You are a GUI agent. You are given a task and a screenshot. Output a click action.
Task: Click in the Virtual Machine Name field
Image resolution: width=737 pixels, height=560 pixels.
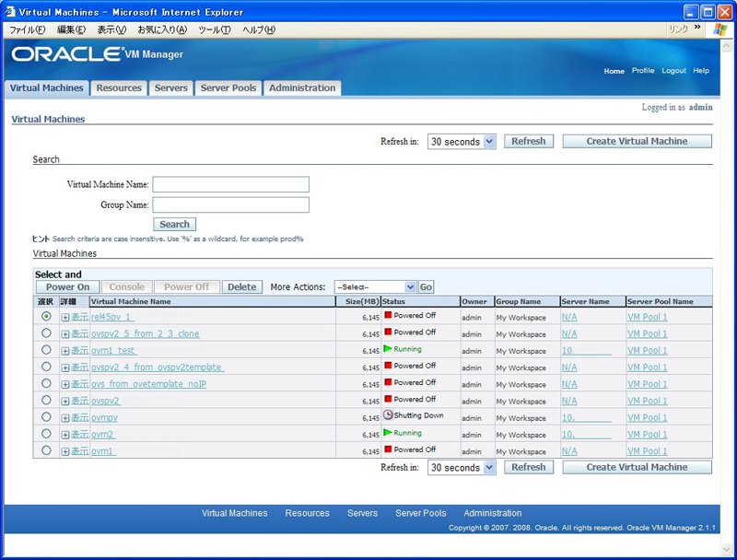[231, 184]
